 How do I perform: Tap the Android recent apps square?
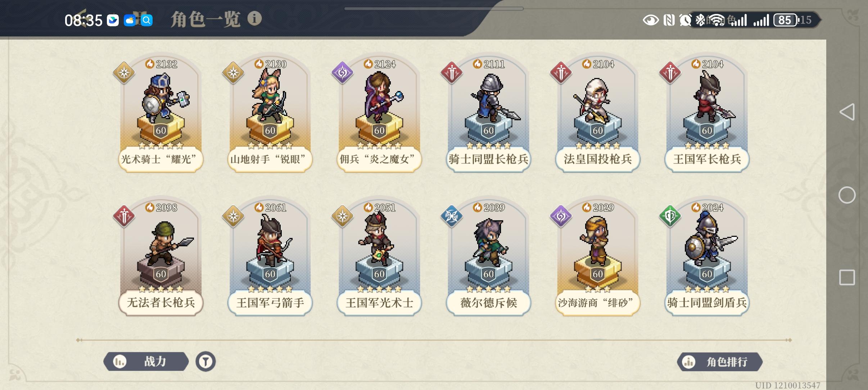pyautogui.click(x=847, y=277)
